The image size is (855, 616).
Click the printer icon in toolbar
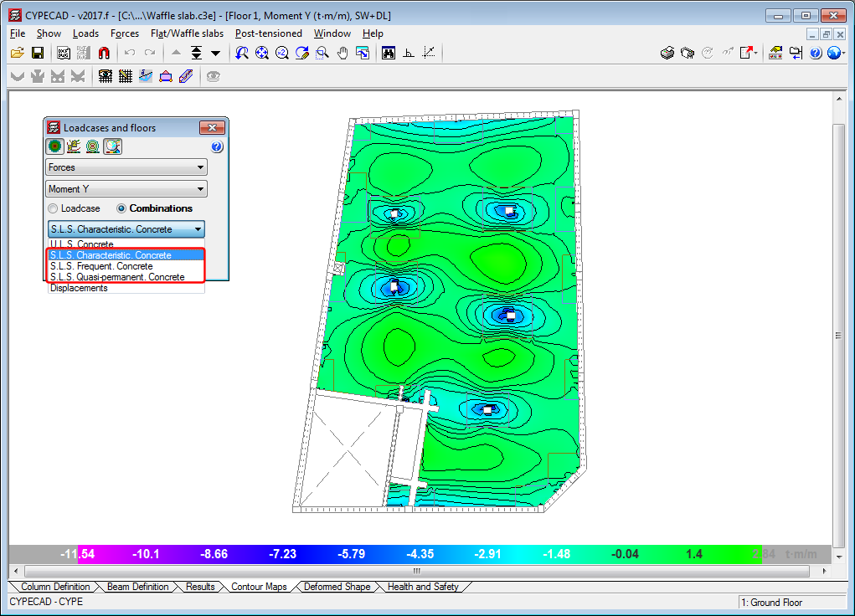click(667, 53)
